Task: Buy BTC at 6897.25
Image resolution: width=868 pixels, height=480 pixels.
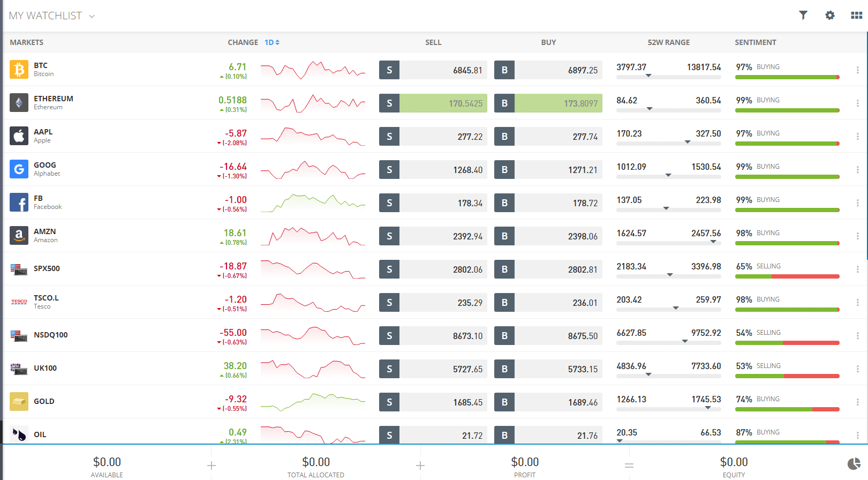Action: click(x=548, y=70)
